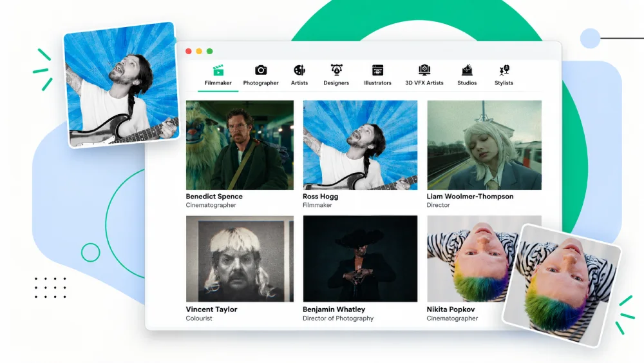Select the 3D VFX Artists tab label
The width and height of the screenshot is (644, 363).
[x=424, y=83]
